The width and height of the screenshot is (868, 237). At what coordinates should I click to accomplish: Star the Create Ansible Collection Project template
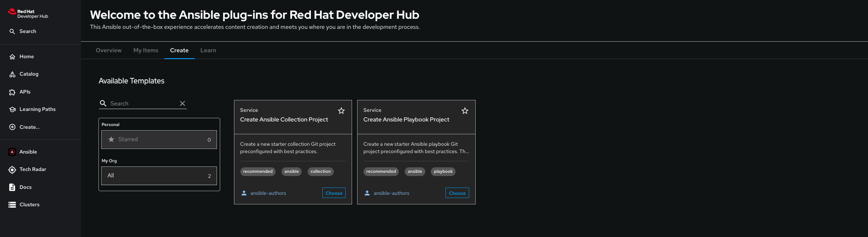(x=341, y=111)
